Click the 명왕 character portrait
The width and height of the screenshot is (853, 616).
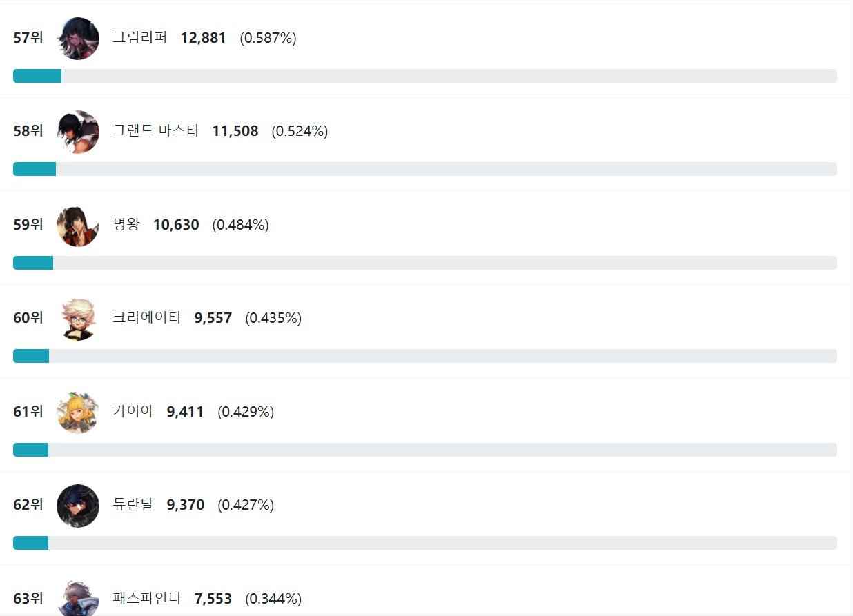pos(78,226)
